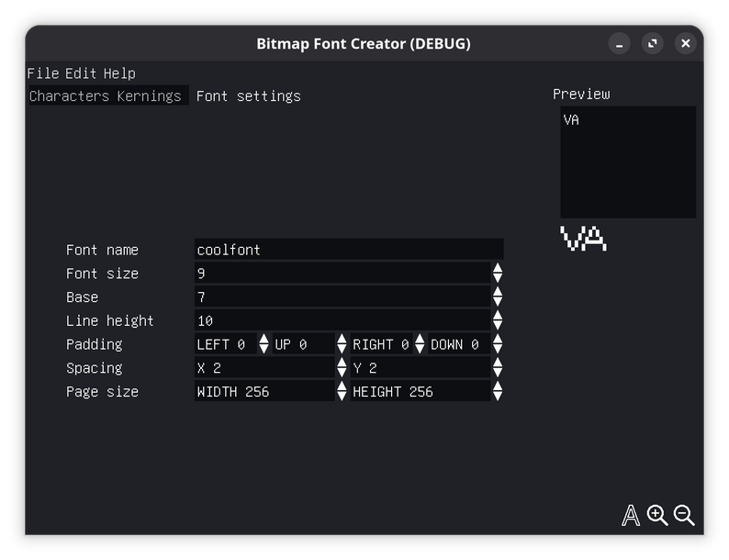This screenshot has height=560, width=729.
Task: Zoom out of the preview
Action: 684,515
